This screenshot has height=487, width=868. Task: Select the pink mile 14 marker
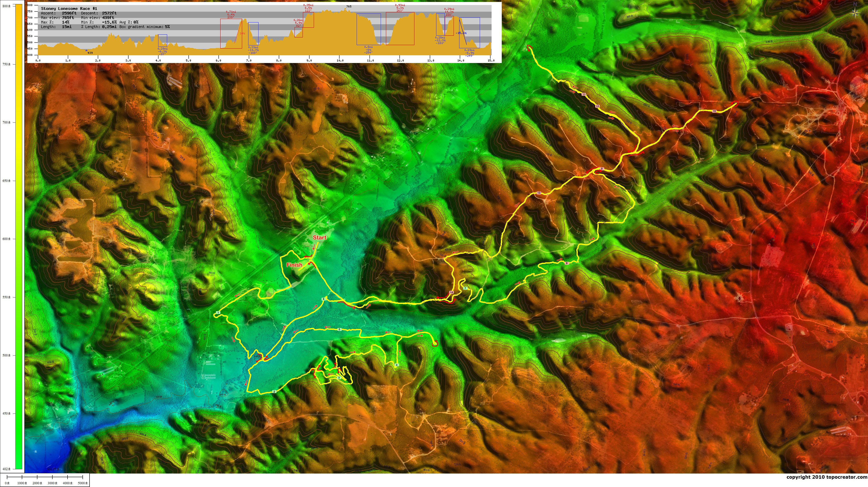click(x=452, y=292)
